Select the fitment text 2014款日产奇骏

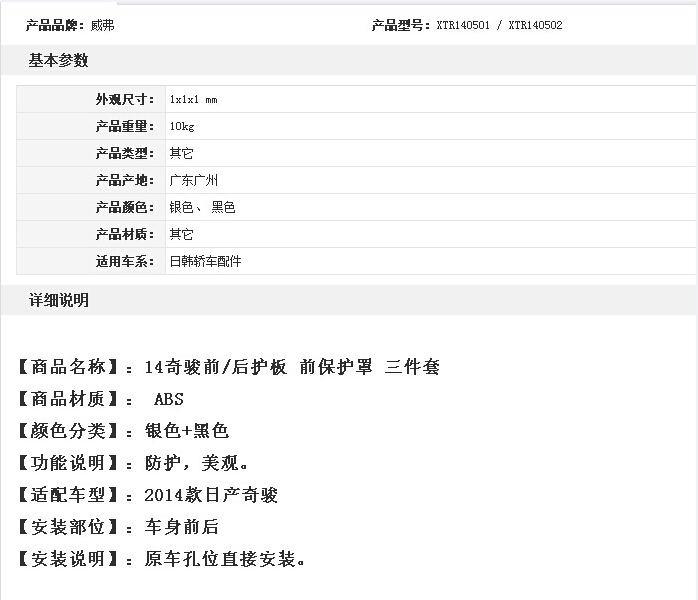pyautogui.click(x=211, y=495)
